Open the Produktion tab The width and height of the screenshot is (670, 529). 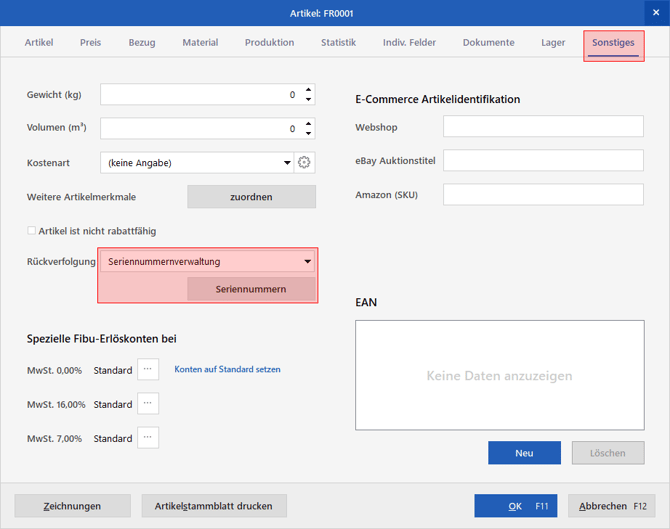(x=269, y=43)
